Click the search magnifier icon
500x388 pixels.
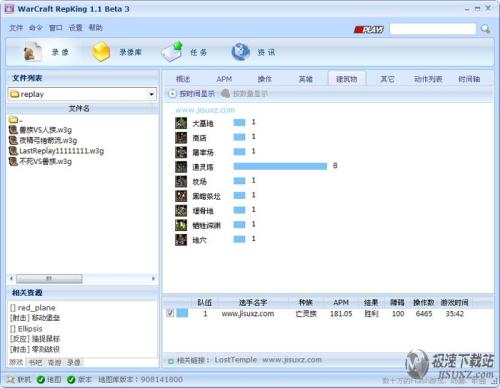[485, 29]
